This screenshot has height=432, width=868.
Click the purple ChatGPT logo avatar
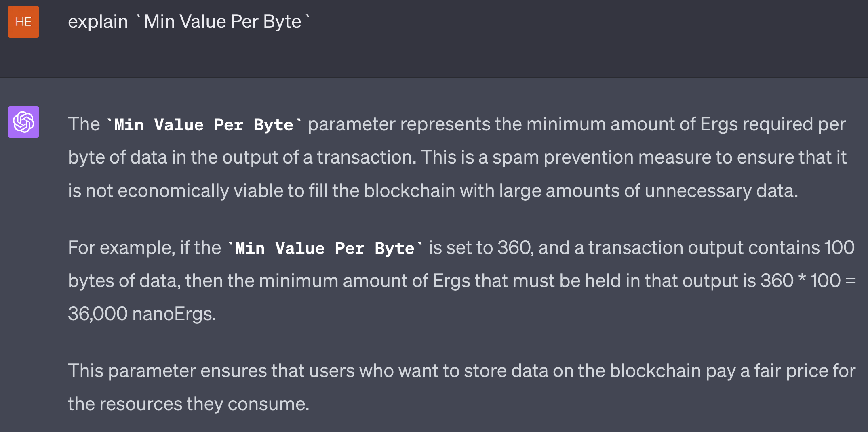[x=23, y=122]
